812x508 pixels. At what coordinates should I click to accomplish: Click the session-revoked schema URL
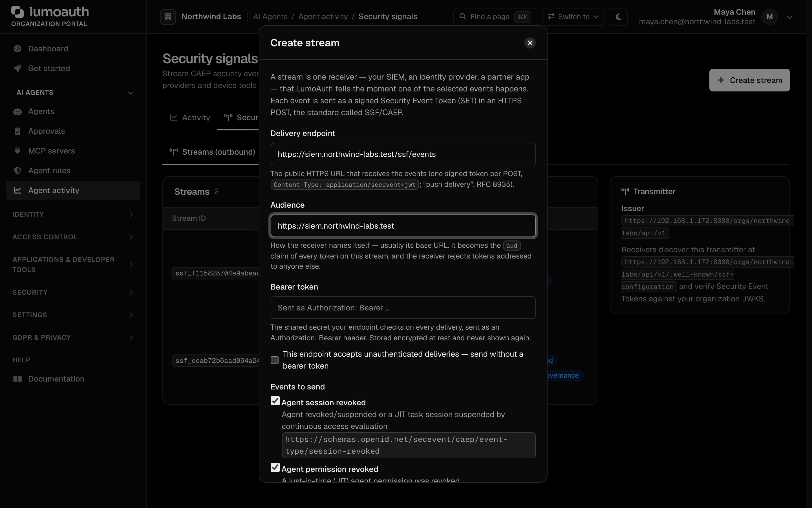[408, 445]
